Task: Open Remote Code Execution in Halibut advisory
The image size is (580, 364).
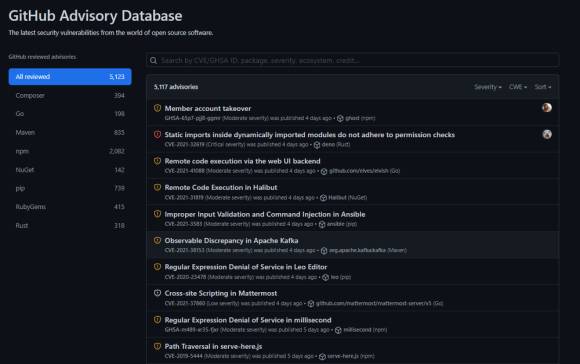Action: point(221,188)
